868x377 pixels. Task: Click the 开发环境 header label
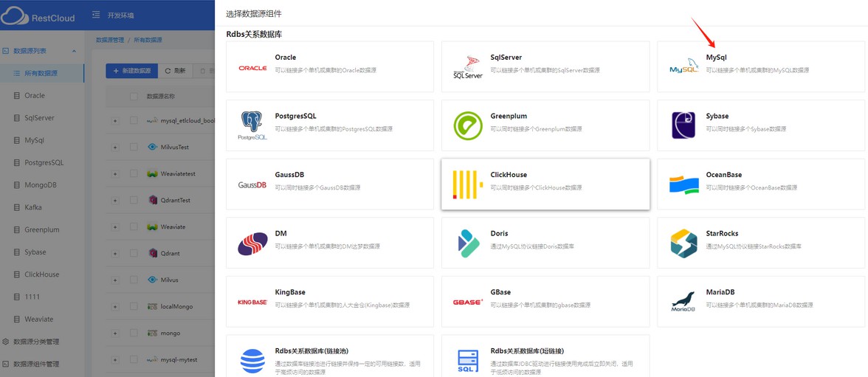point(121,15)
